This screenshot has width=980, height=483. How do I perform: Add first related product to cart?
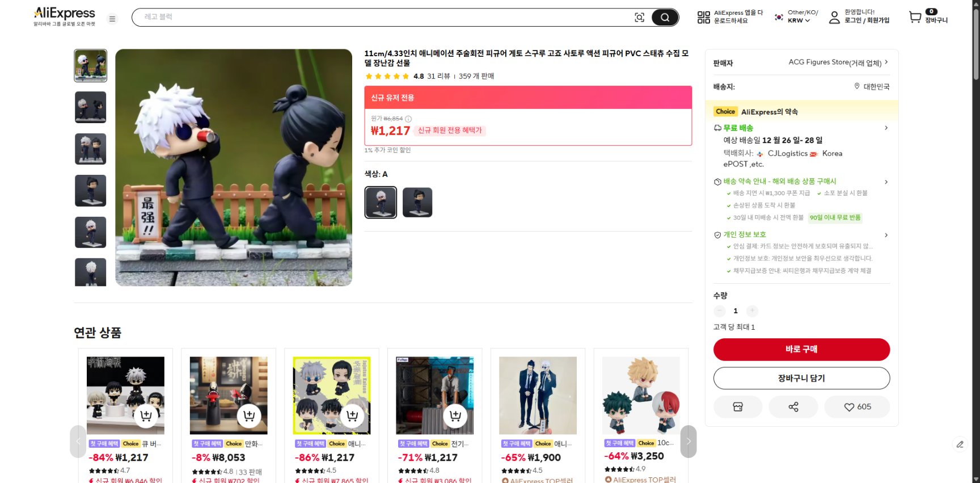pyautogui.click(x=146, y=416)
